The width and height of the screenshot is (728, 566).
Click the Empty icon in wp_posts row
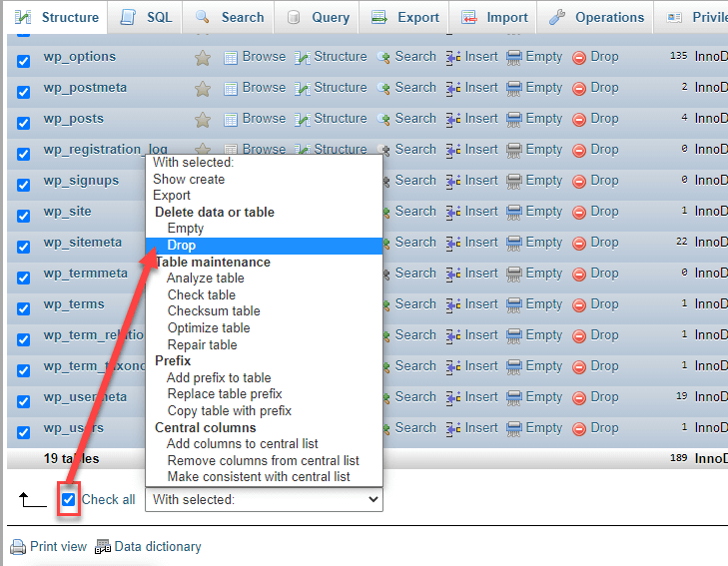pos(514,120)
